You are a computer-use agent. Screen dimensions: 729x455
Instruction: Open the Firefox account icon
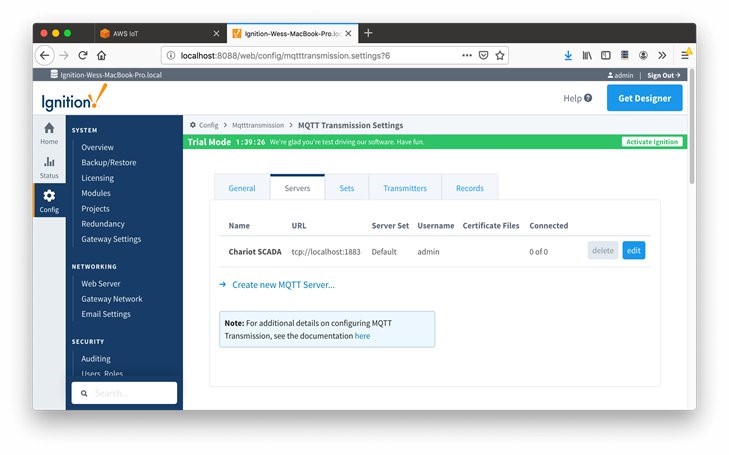(643, 55)
